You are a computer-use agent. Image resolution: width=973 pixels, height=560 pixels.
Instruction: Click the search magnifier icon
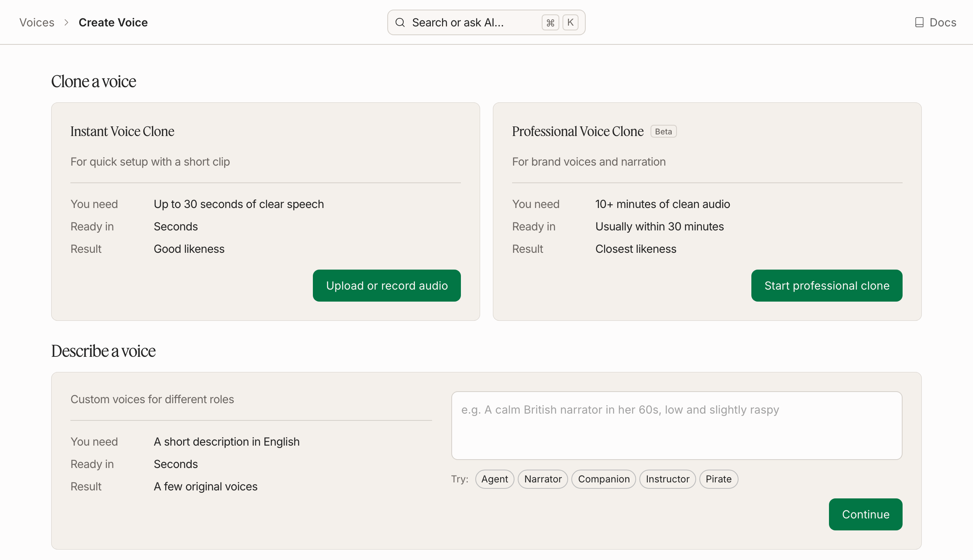(400, 22)
